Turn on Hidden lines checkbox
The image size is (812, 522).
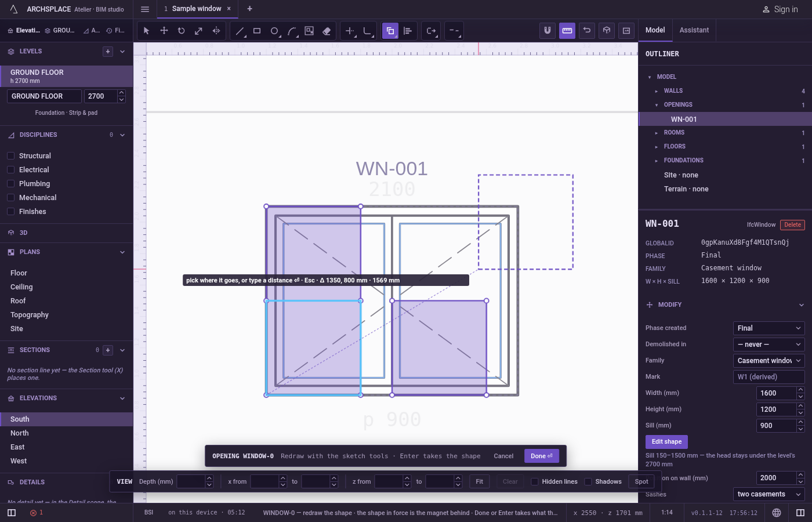535,481
